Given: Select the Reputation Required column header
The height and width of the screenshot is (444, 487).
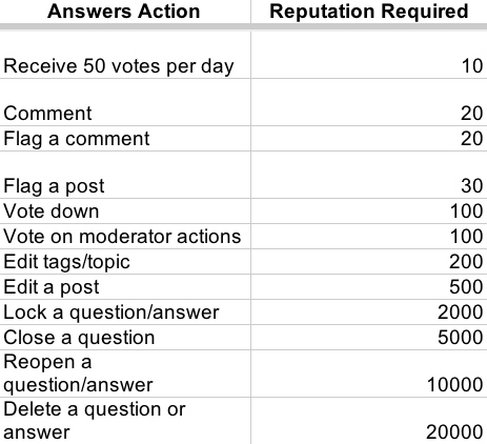Looking at the screenshot, I should tap(369, 12).
